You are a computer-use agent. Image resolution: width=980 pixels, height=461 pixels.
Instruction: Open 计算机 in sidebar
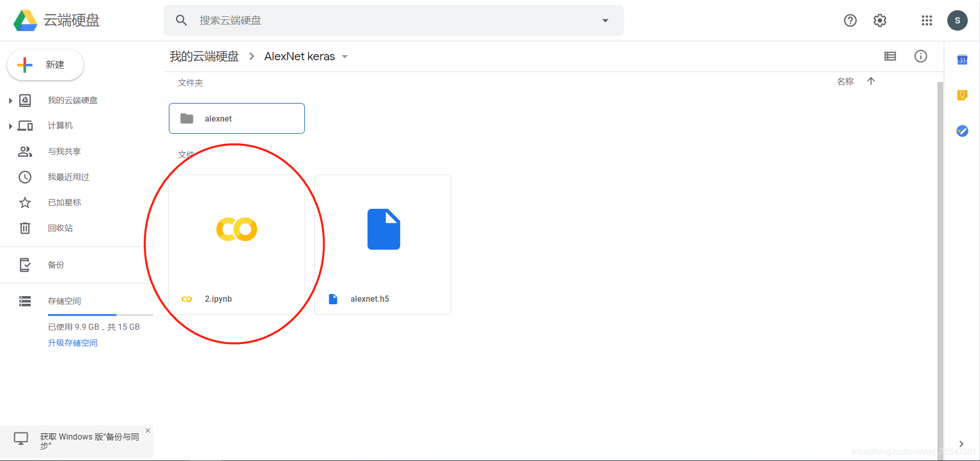[60, 126]
